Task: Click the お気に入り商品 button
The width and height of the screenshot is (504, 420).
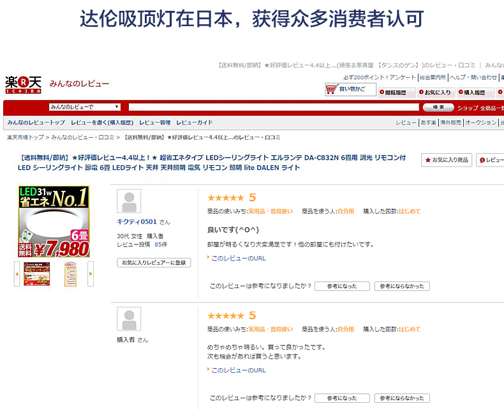Action: pyautogui.click(x=447, y=160)
